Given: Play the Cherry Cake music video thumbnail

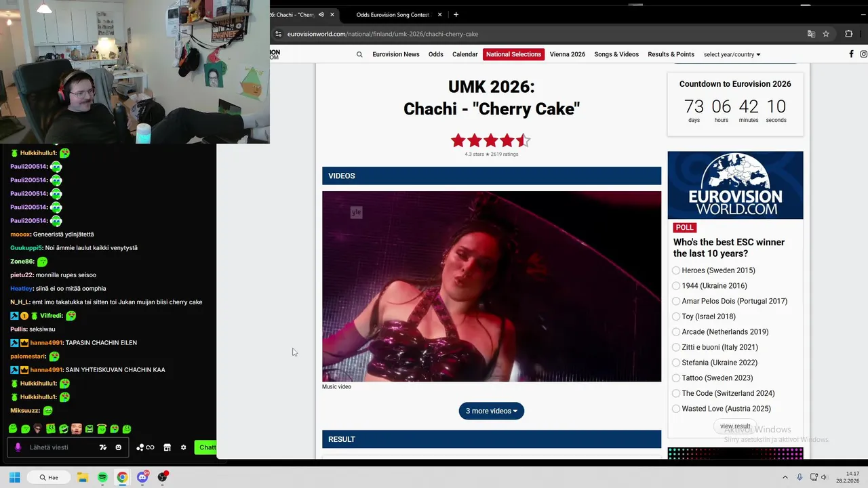Looking at the screenshot, I should click(x=492, y=286).
